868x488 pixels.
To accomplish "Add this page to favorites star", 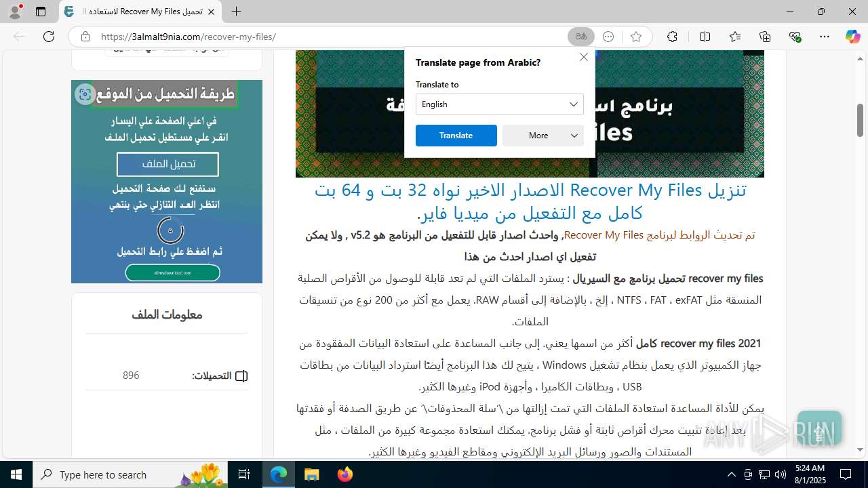I will click(x=635, y=37).
